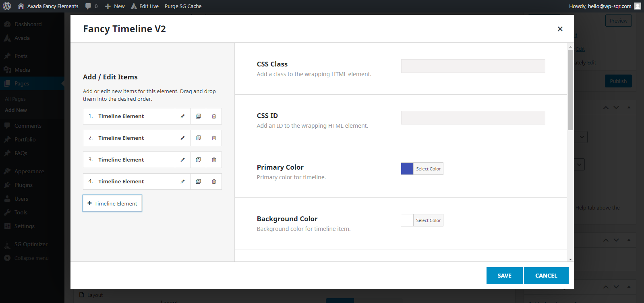This screenshot has height=303, width=644.
Task: Click Edit Live in admin bar
Action: [145, 6]
